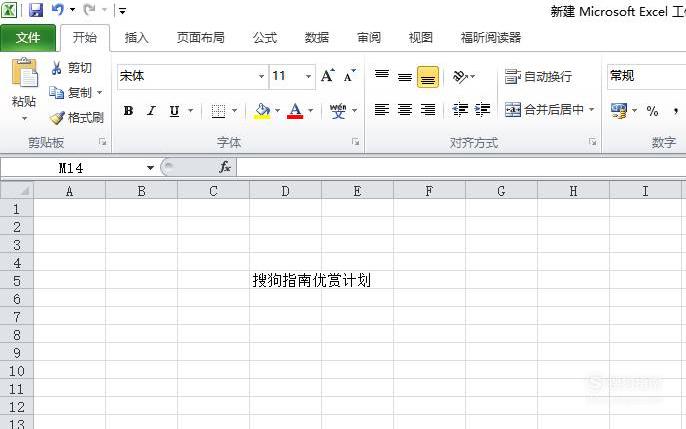686x429 pixels.
Task: Toggle underline formatting
Action: pyautogui.click(x=174, y=111)
